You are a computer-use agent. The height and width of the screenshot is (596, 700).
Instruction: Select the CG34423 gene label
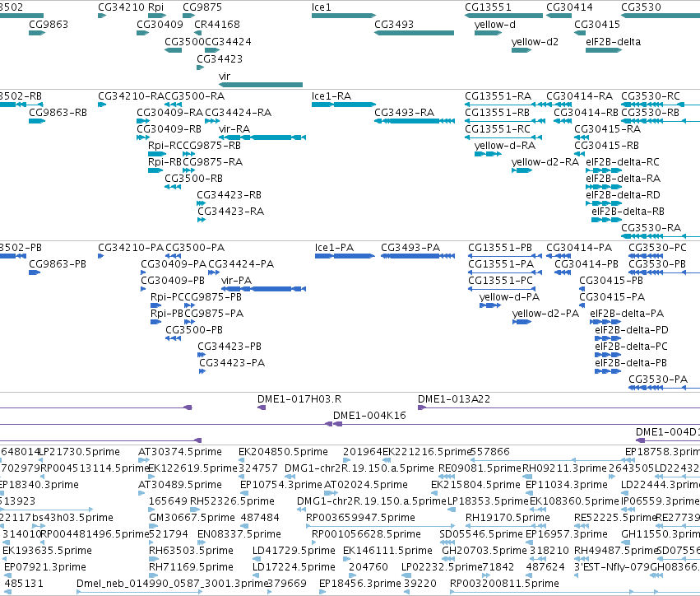(x=220, y=59)
